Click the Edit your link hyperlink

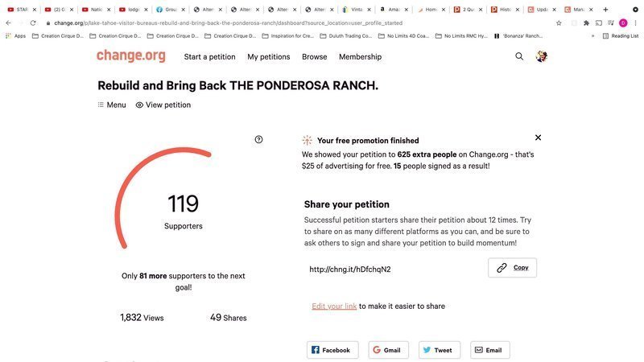pos(334,306)
